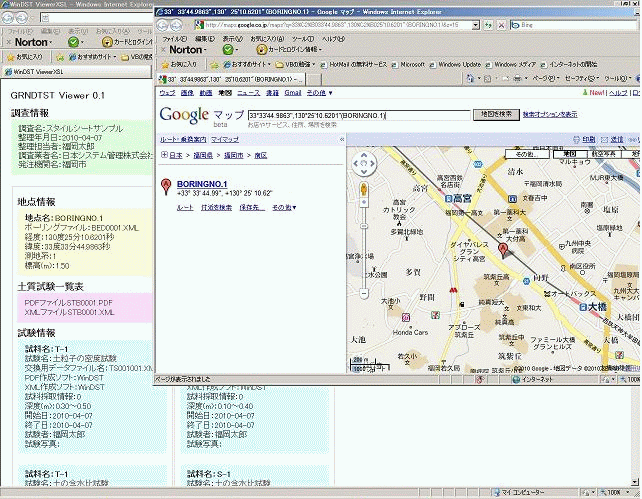The width and height of the screenshot is (642, 499).
Task: Click the Google Maps search text field
Action: coord(359,115)
